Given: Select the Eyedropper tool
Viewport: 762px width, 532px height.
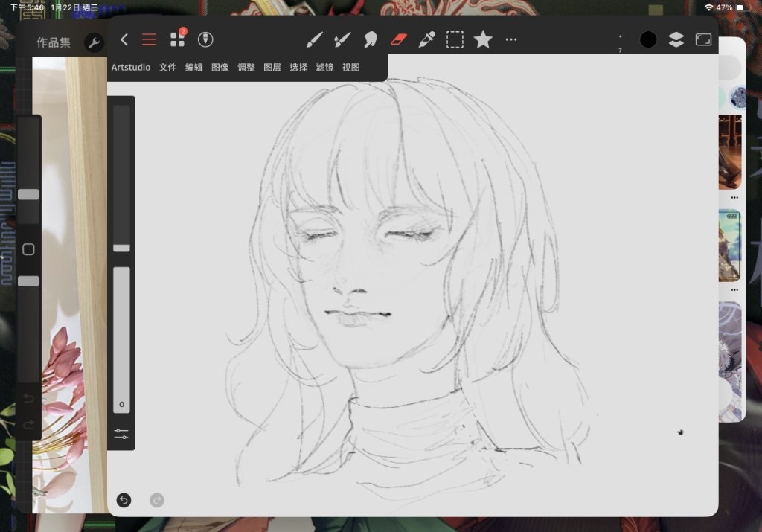Looking at the screenshot, I should click(x=426, y=40).
